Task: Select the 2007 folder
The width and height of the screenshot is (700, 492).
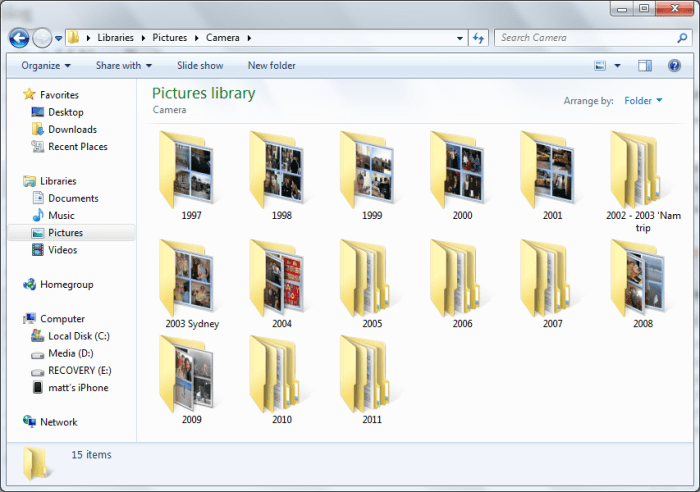Action: click(x=552, y=284)
